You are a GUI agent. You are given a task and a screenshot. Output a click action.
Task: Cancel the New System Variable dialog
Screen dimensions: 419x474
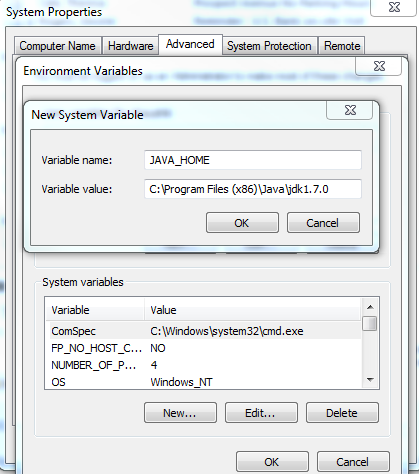point(323,223)
